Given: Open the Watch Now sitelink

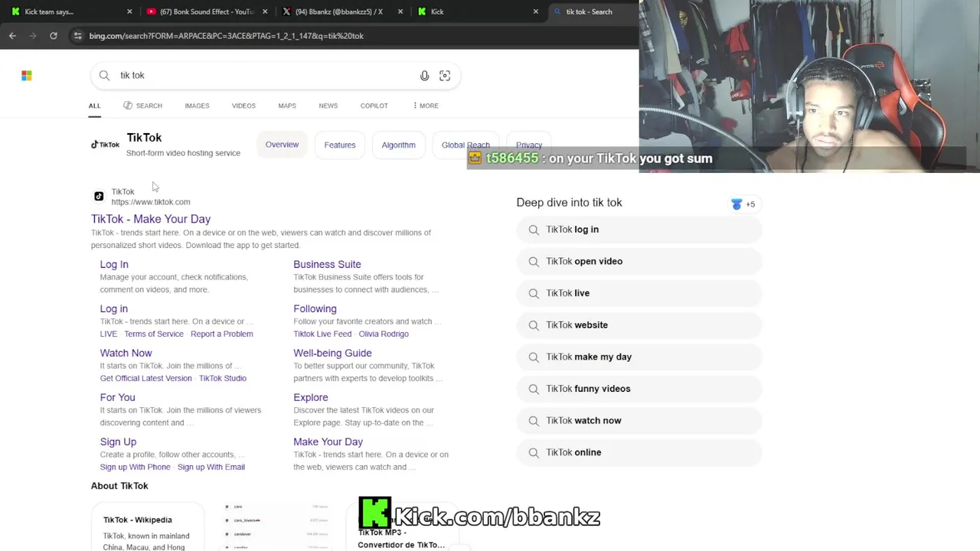Looking at the screenshot, I should (x=126, y=353).
